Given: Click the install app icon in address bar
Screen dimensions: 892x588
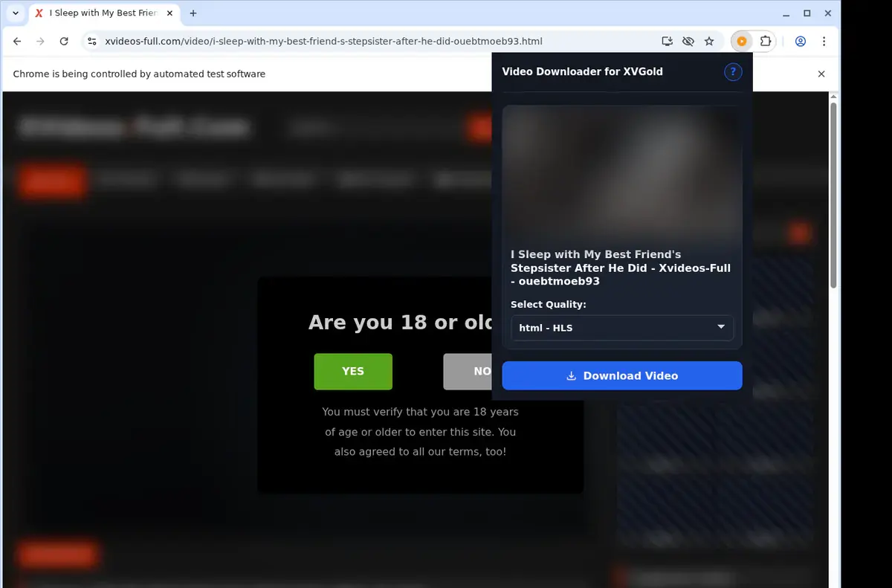Looking at the screenshot, I should tap(667, 42).
